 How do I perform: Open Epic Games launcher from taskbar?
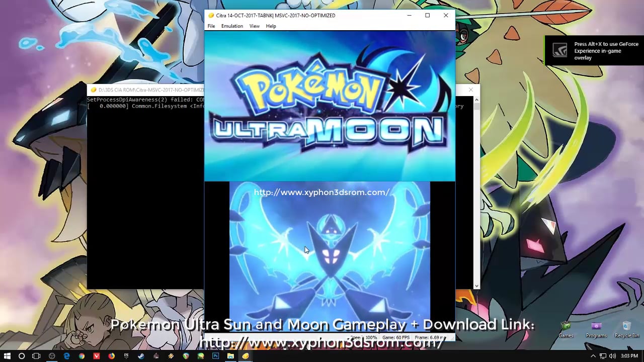pos(126,356)
